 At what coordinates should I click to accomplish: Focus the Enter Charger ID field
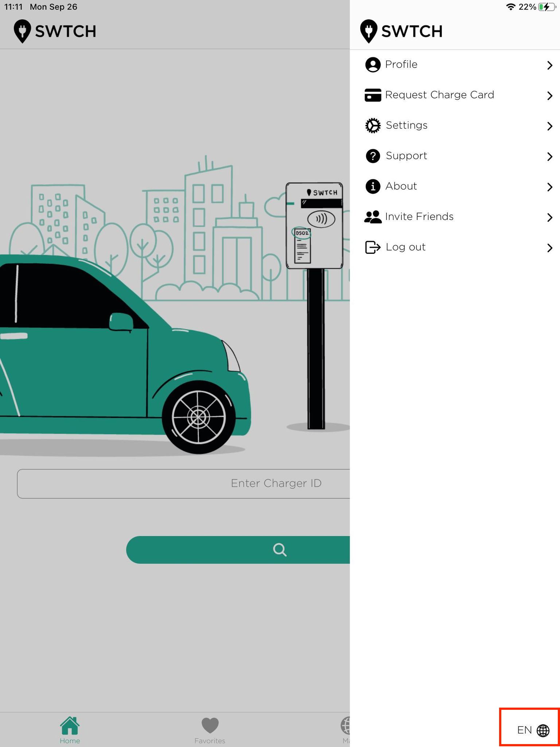click(x=183, y=484)
